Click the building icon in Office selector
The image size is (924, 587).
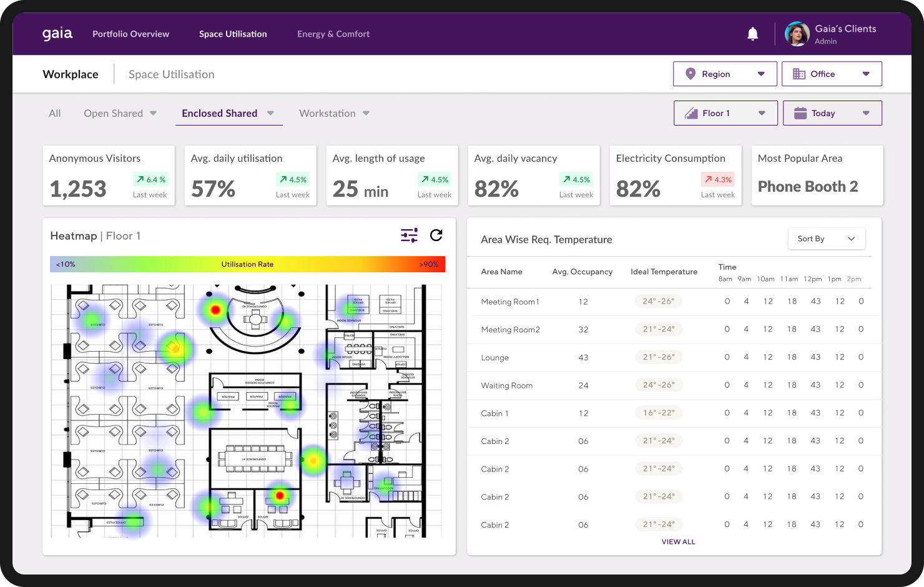(x=799, y=74)
